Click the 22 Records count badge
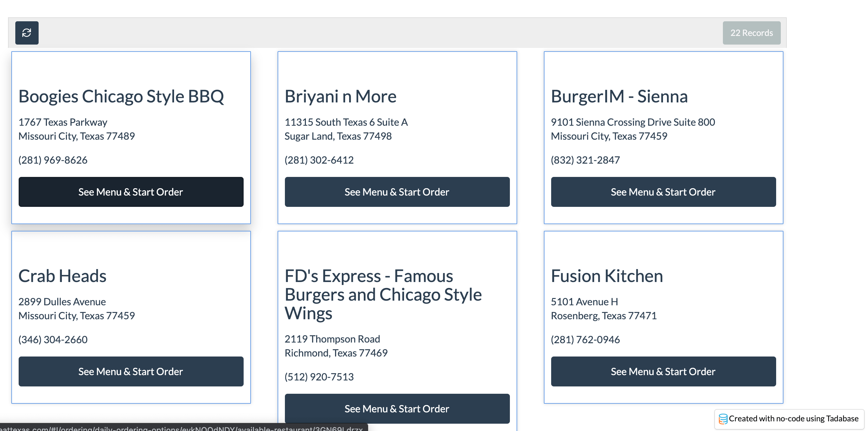Screen dimensions: 868x431 [752, 33]
